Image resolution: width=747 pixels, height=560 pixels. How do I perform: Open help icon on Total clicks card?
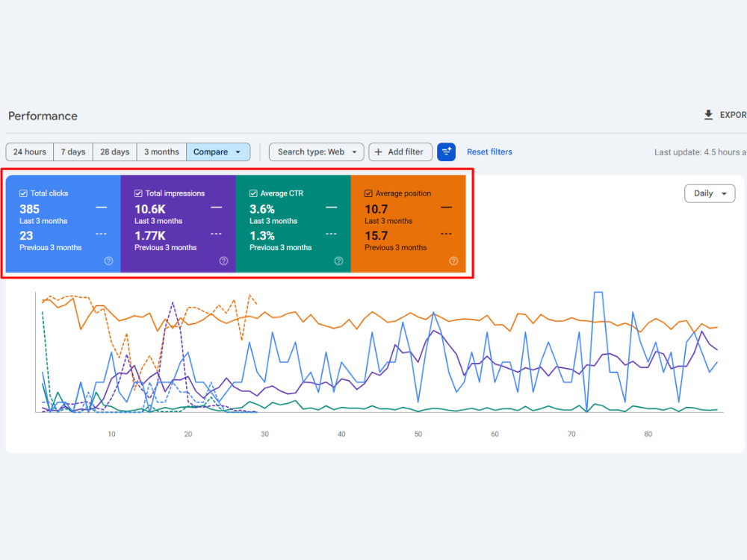click(108, 261)
